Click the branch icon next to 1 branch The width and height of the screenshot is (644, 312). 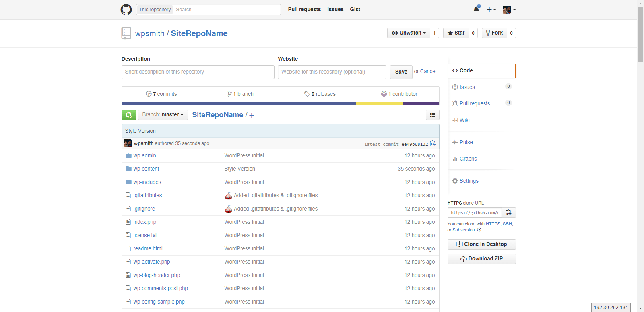click(x=229, y=94)
